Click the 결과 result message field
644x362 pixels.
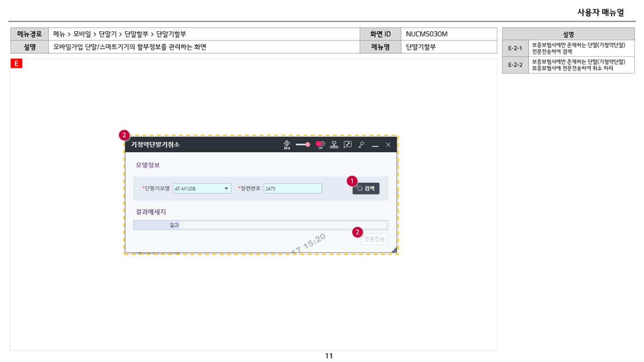pyautogui.click(x=285, y=225)
